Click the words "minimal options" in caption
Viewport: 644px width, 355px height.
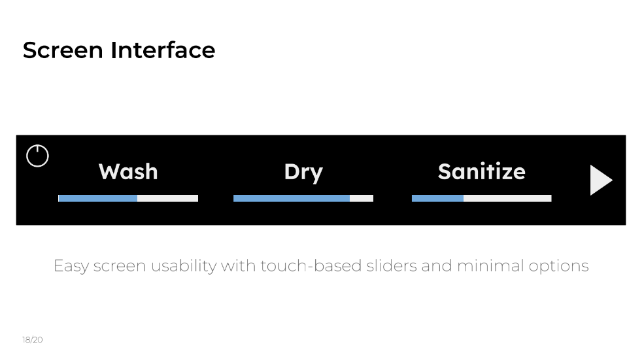522,266
